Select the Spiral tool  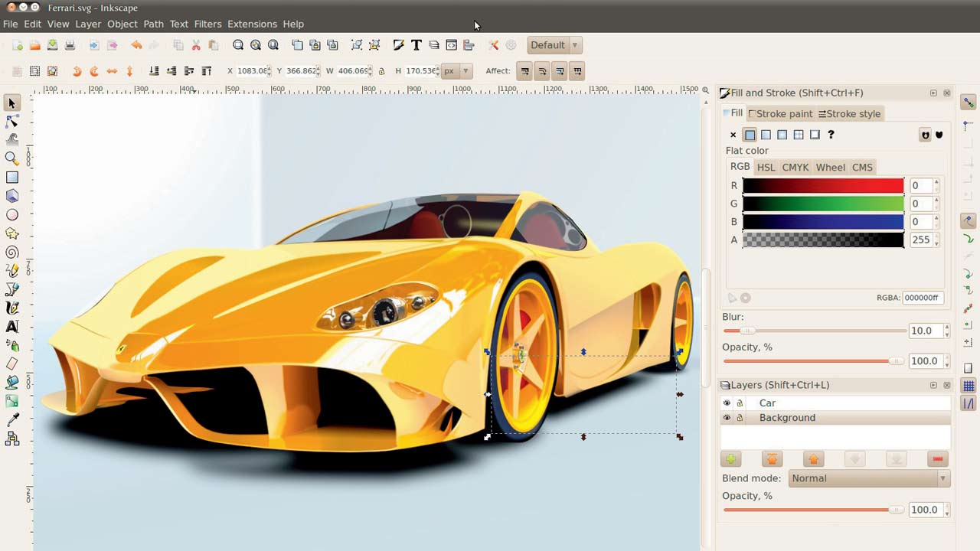tap(12, 252)
